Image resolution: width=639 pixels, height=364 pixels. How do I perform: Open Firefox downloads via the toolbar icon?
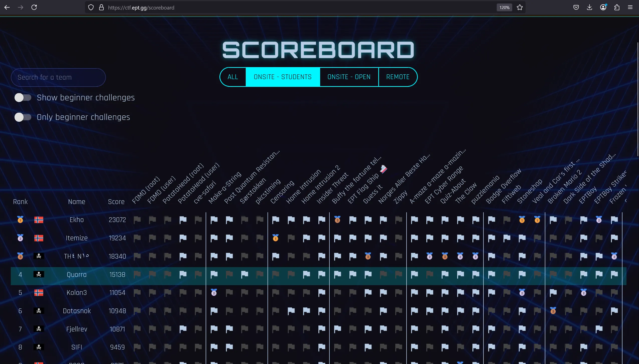590,7
